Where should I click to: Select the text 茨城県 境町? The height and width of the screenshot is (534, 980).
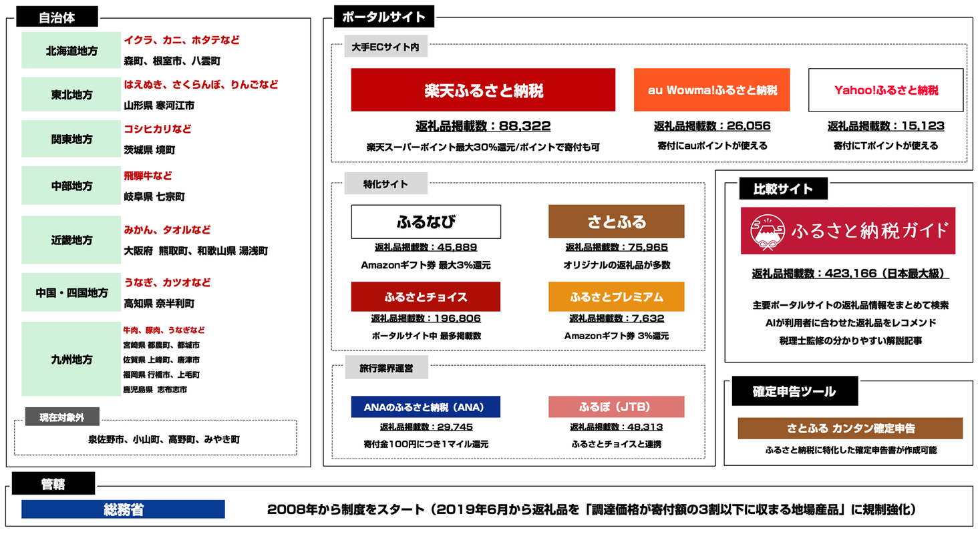(x=150, y=150)
